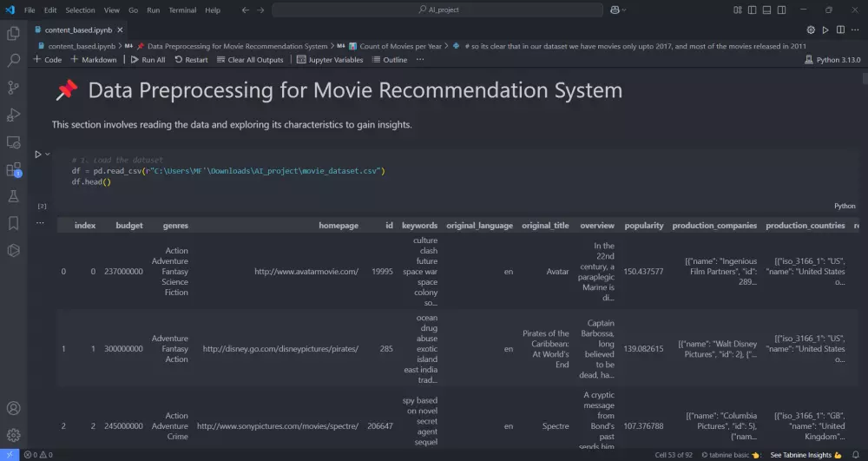Open the Help menu
Image resolution: width=868 pixels, height=461 pixels.
[x=212, y=10]
